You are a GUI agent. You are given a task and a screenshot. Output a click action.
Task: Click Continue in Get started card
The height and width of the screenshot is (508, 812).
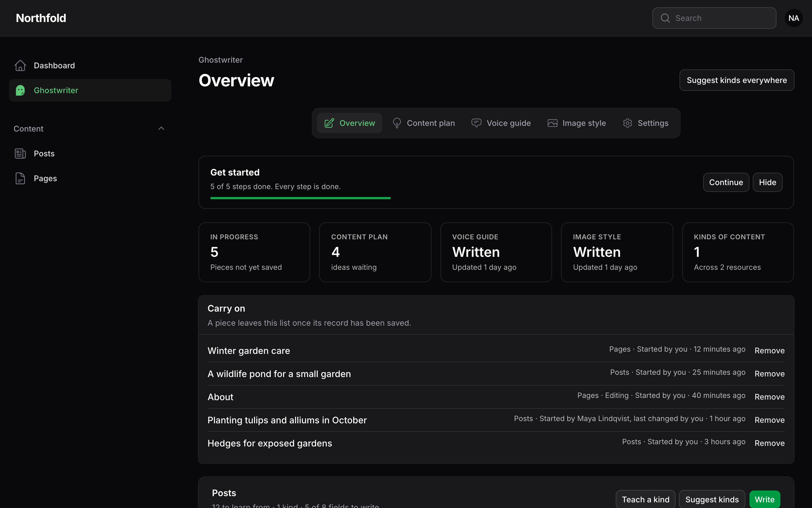pyautogui.click(x=726, y=182)
